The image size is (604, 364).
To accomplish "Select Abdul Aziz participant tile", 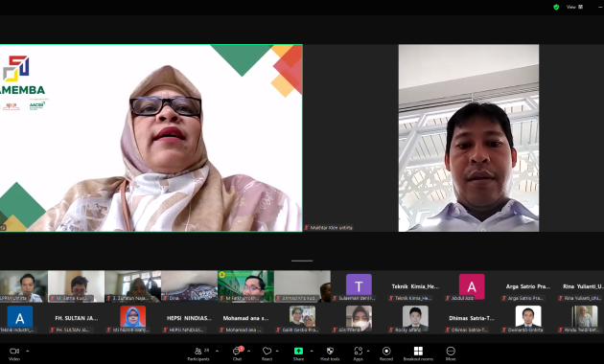I will pos(472,286).
